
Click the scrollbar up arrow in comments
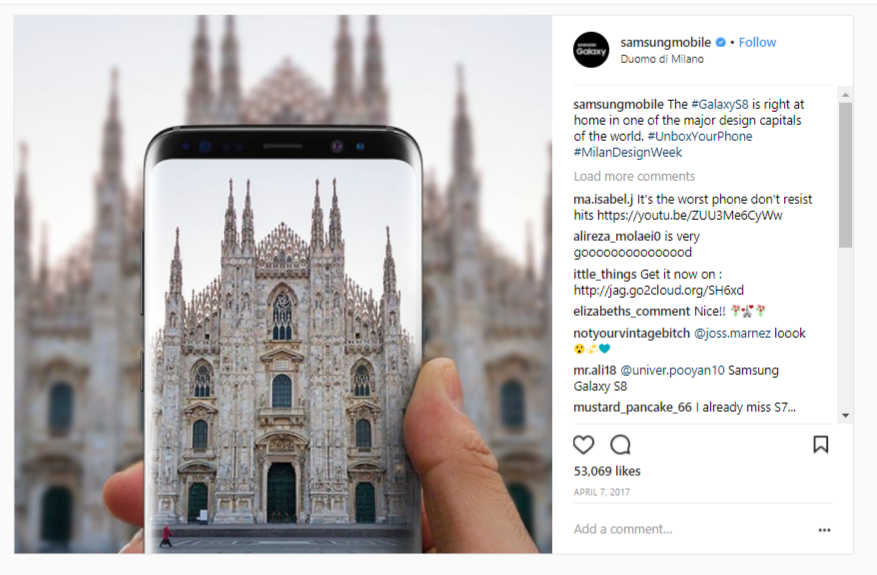[x=845, y=95]
